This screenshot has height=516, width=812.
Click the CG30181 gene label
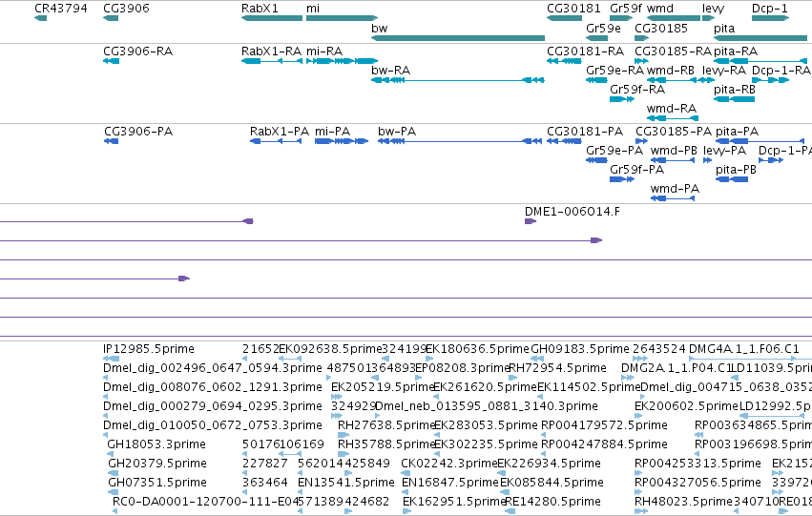click(x=573, y=9)
